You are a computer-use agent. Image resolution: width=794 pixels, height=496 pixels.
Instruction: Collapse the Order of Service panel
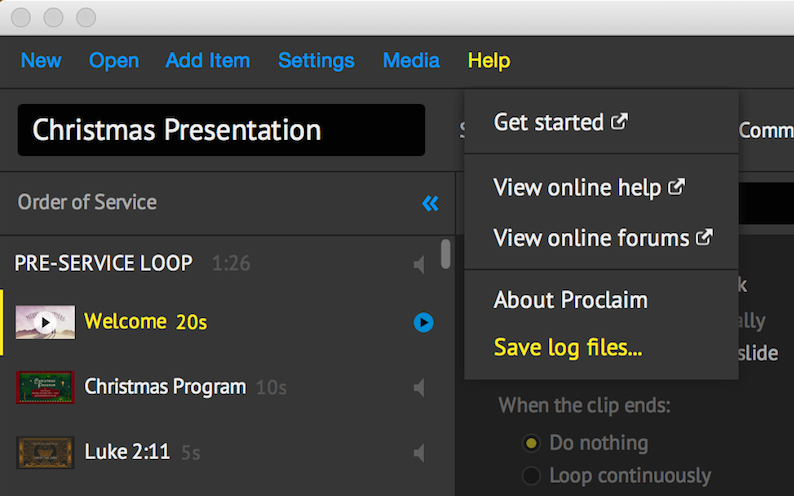430,203
